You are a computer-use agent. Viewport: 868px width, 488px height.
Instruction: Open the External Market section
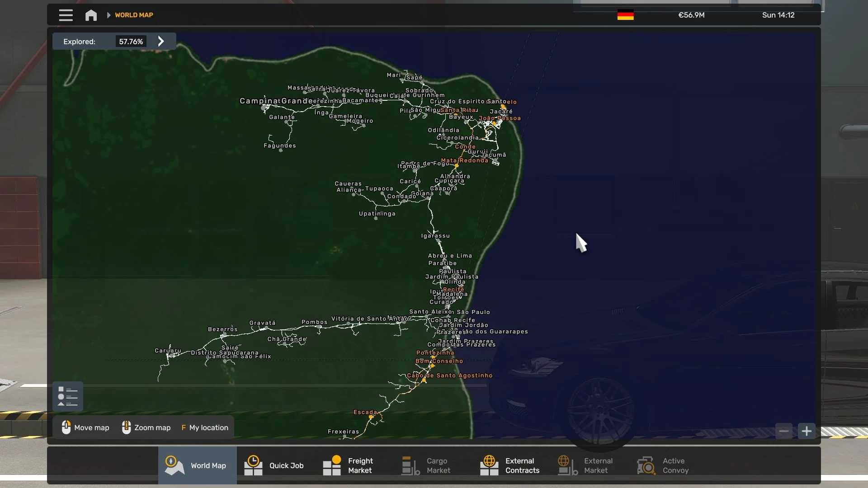pyautogui.click(x=586, y=465)
